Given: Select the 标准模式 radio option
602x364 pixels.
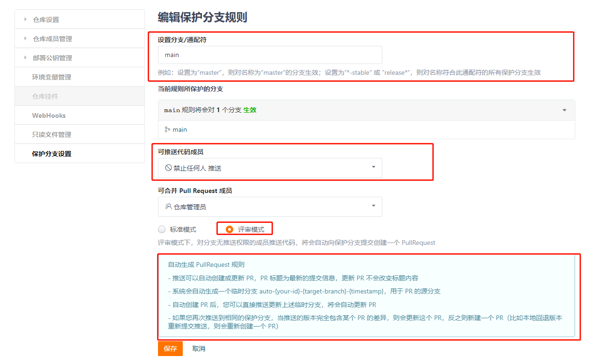Looking at the screenshot, I should (x=162, y=229).
